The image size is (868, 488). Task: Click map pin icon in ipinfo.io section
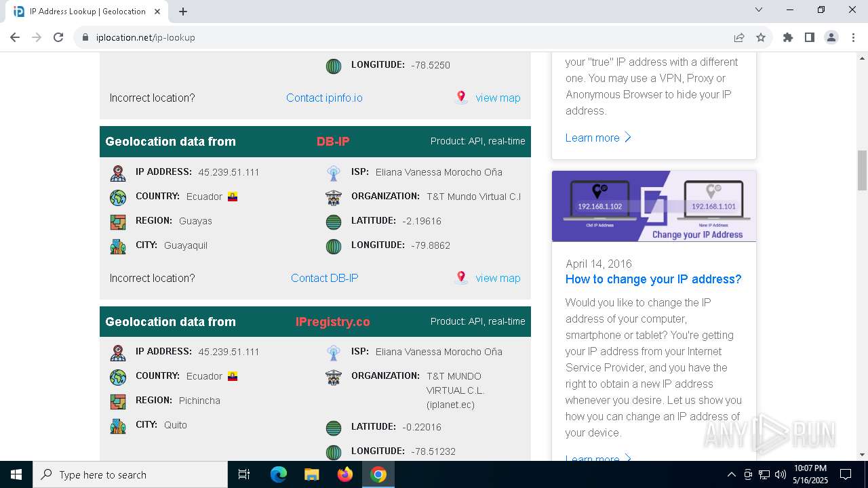coord(461,97)
